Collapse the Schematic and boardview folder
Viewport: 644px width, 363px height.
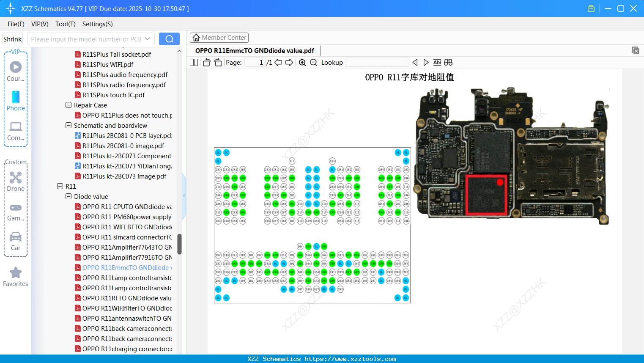[x=69, y=125]
